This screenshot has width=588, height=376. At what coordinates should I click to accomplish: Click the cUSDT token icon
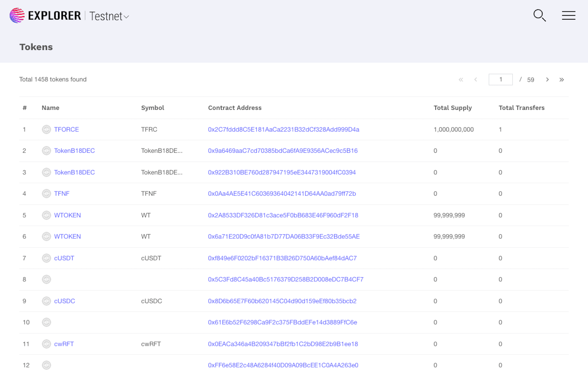(x=47, y=258)
